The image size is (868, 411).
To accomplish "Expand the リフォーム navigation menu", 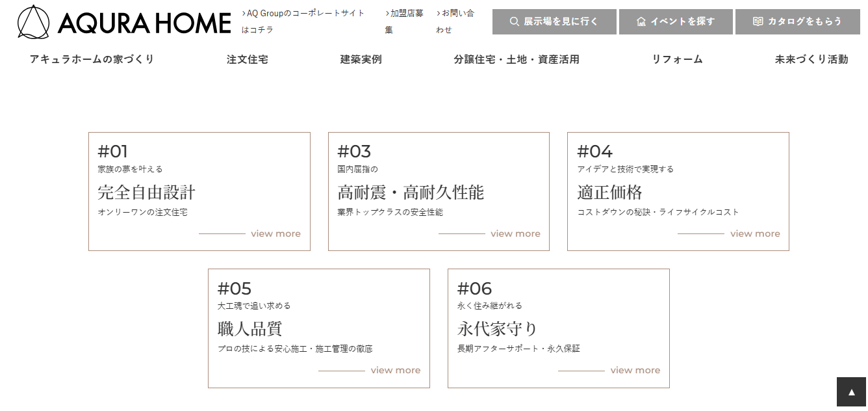I will [677, 59].
